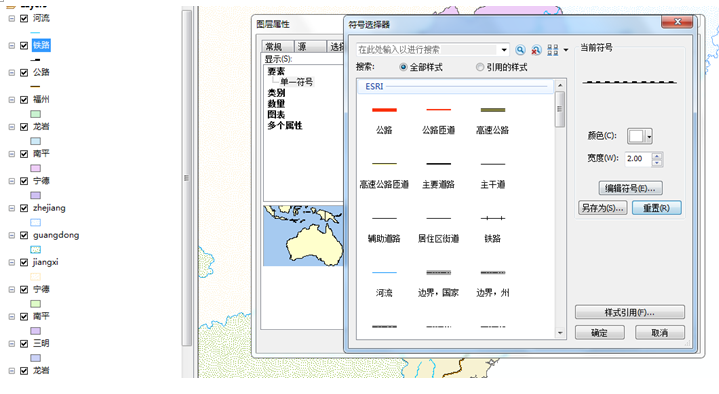Toggle visibility checkbox of 铁路 layer
This screenshot has width=719, height=394.
(x=24, y=45)
